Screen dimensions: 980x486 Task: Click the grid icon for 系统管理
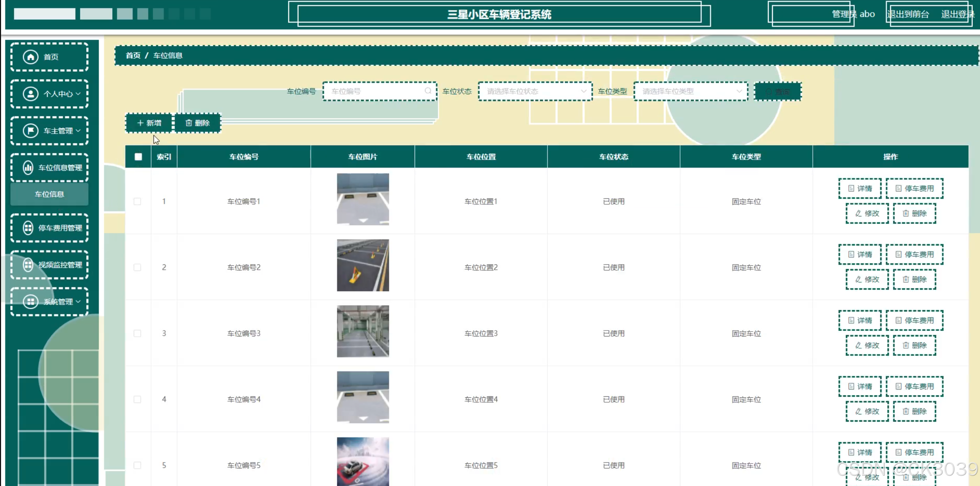coord(30,302)
